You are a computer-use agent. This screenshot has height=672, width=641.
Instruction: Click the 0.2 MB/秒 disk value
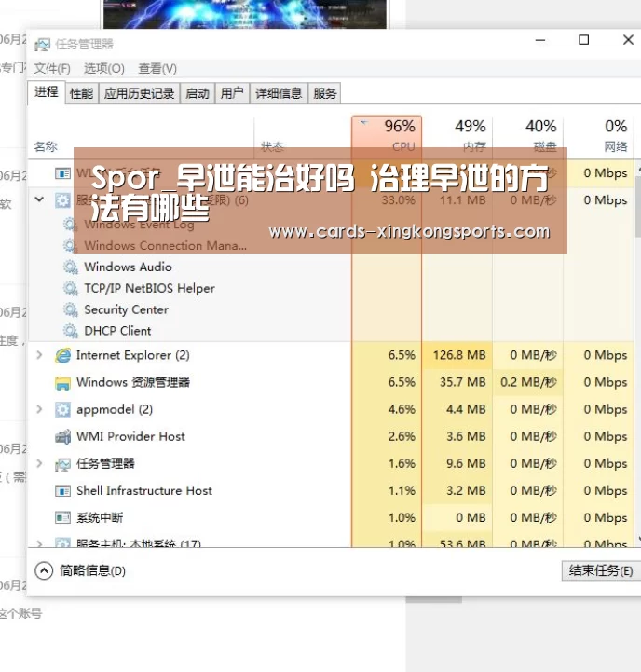[x=529, y=382]
